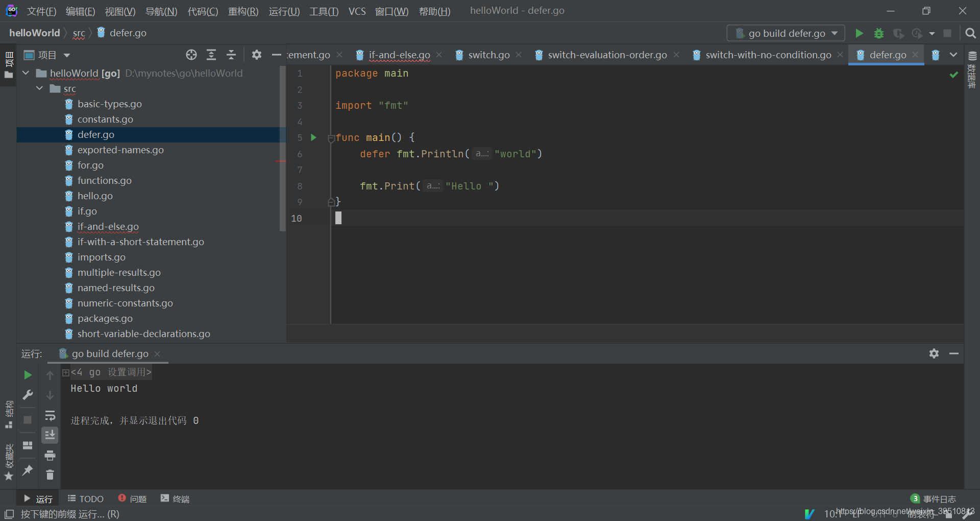Image resolution: width=980 pixels, height=521 pixels.
Task: Open run panel settings gear
Action: click(x=934, y=353)
